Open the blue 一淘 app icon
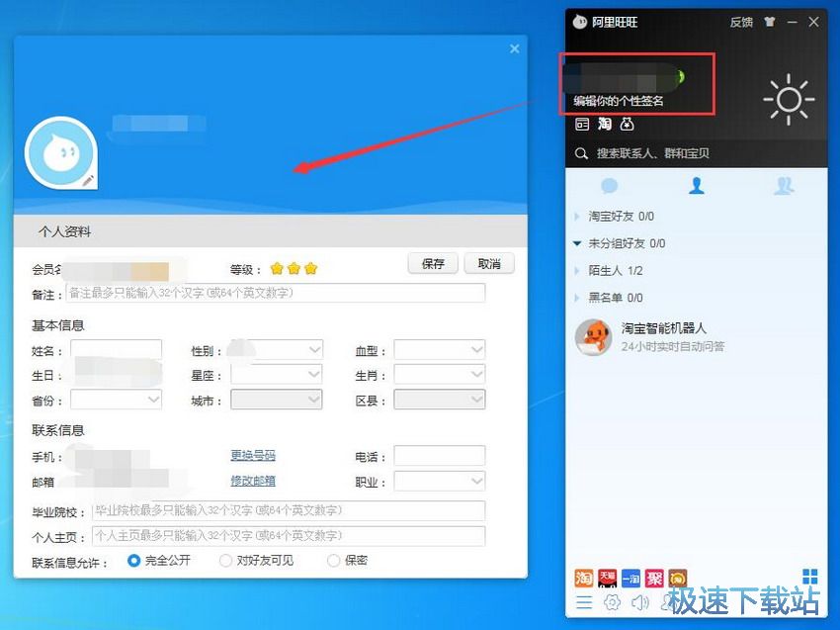The height and width of the screenshot is (630, 840). 631,578
